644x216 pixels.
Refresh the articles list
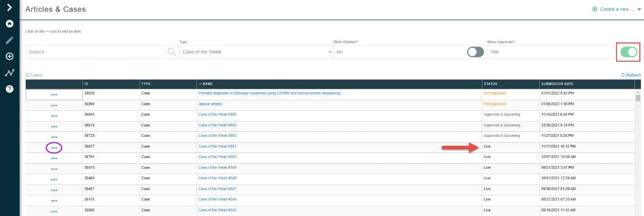click(630, 75)
